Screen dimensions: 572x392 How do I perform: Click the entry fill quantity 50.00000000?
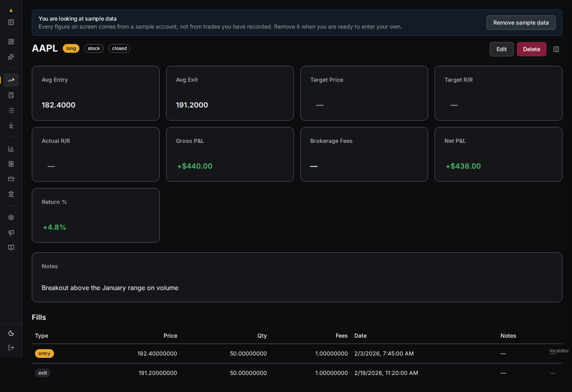(x=248, y=354)
